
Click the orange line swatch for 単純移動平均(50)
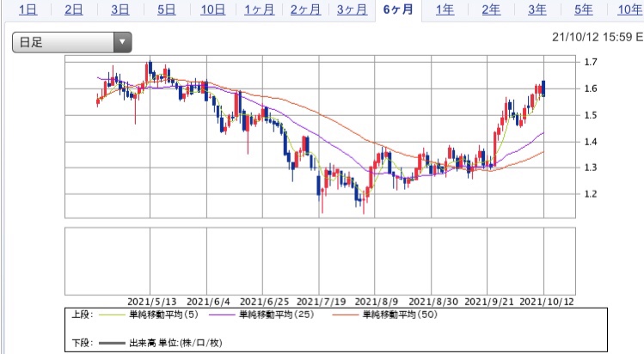click(346, 315)
